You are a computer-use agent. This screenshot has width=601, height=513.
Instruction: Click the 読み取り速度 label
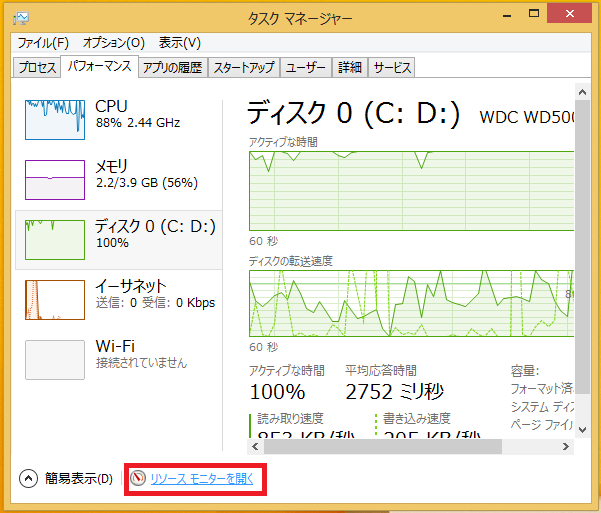point(291,418)
